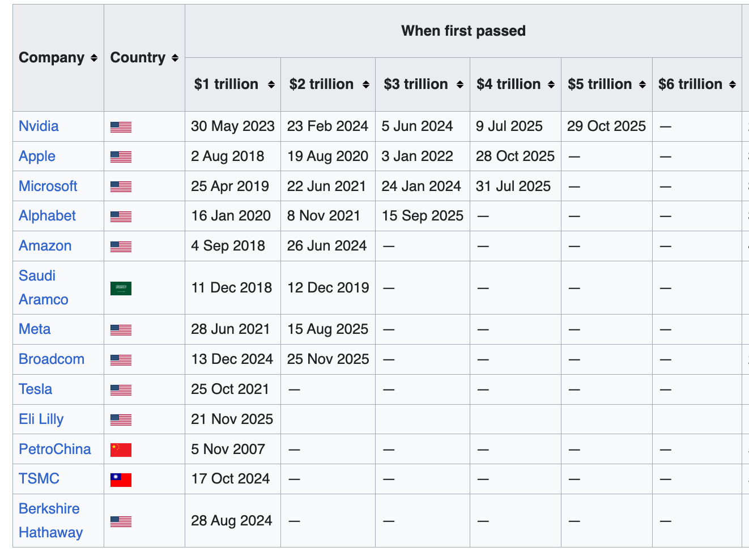
Task: Click the Saudi Arabia flag icon
Action: (x=121, y=289)
